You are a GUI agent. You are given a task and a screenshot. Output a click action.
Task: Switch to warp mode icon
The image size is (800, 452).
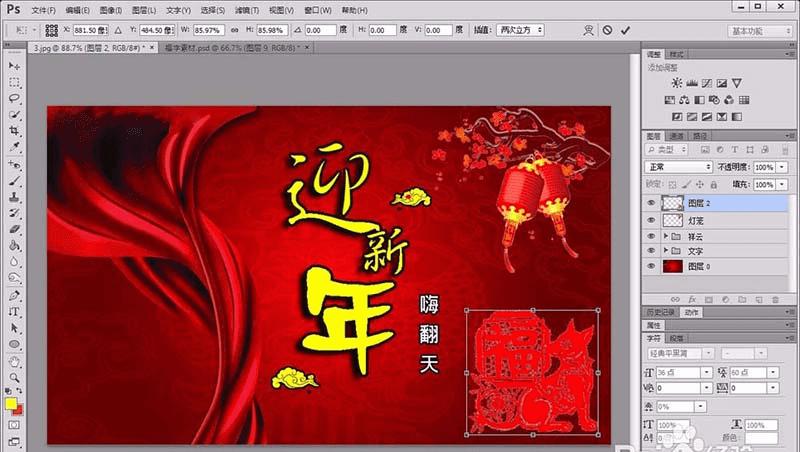[x=589, y=31]
